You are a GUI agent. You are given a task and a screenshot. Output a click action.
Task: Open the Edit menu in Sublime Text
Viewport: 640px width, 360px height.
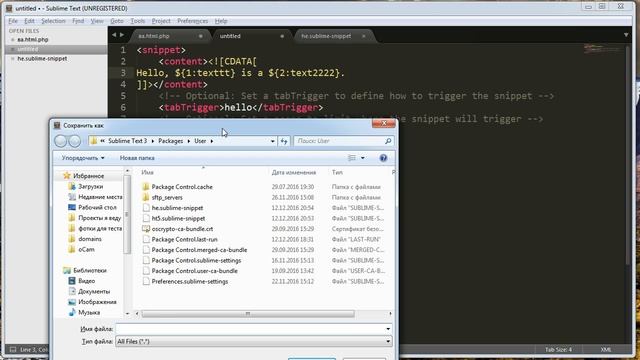29,21
